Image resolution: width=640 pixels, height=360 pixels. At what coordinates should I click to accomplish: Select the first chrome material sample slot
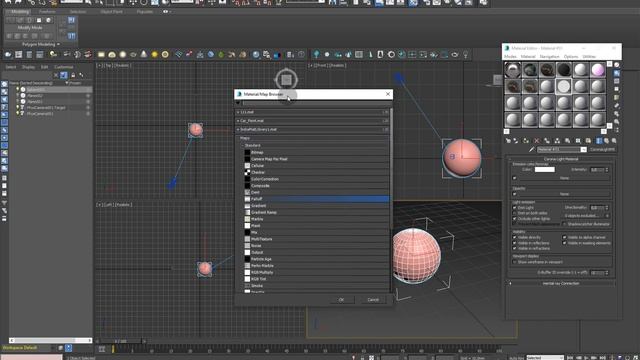pos(513,70)
